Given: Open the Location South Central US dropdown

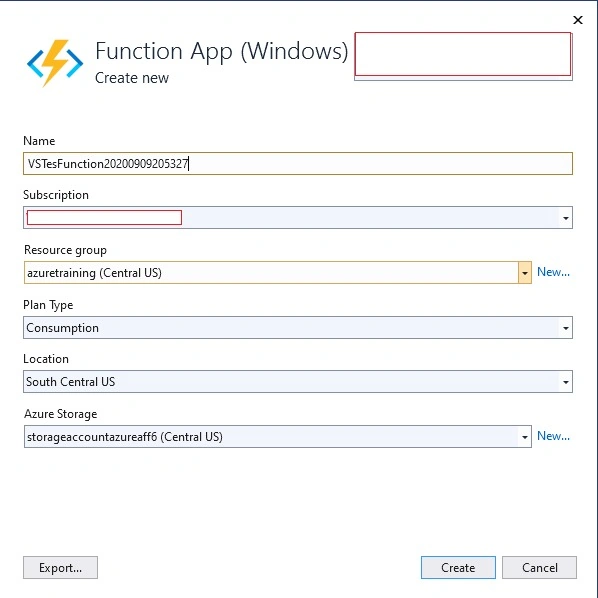Looking at the screenshot, I should pos(298,381).
